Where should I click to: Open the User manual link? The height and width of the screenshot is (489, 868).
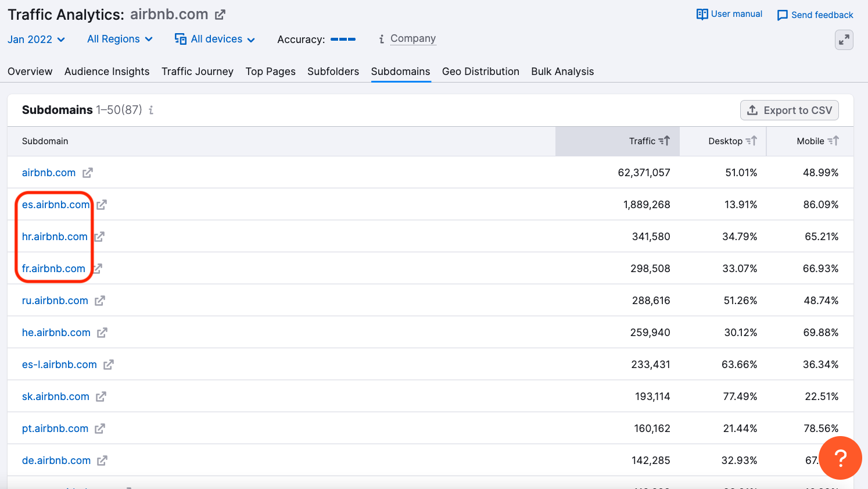tap(729, 14)
